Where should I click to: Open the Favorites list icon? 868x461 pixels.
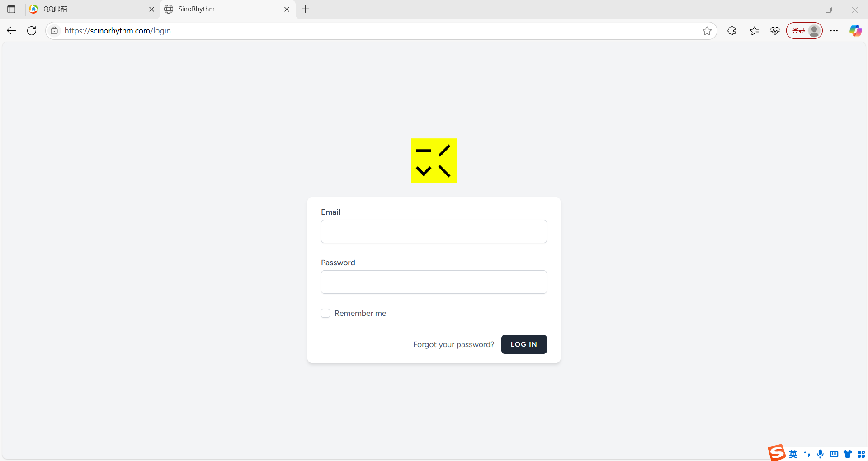click(755, 31)
